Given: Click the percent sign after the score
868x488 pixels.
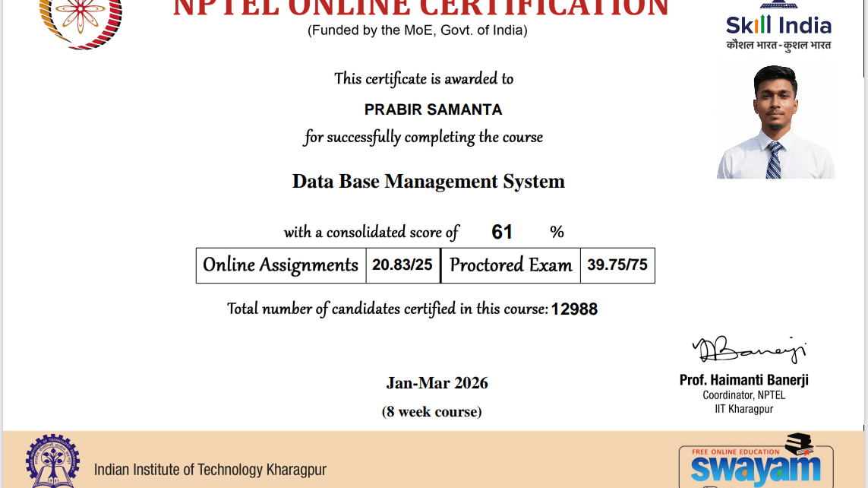Looking at the screenshot, I should pos(557,232).
